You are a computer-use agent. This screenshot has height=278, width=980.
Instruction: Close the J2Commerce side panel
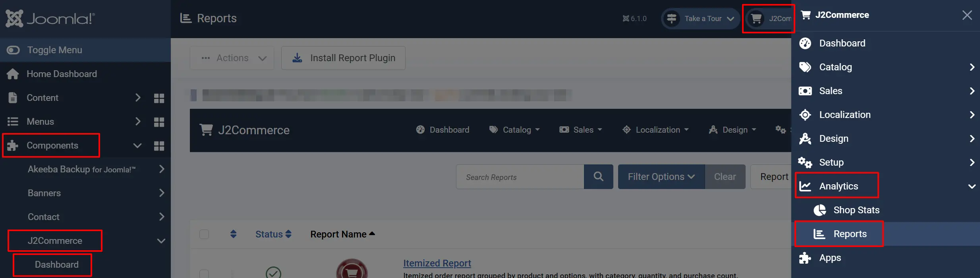pyautogui.click(x=967, y=15)
